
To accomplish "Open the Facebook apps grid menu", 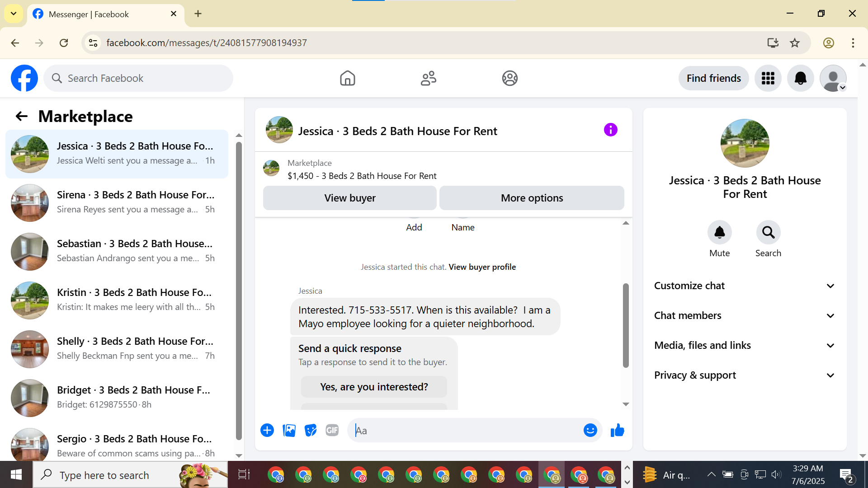I will pyautogui.click(x=768, y=78).
